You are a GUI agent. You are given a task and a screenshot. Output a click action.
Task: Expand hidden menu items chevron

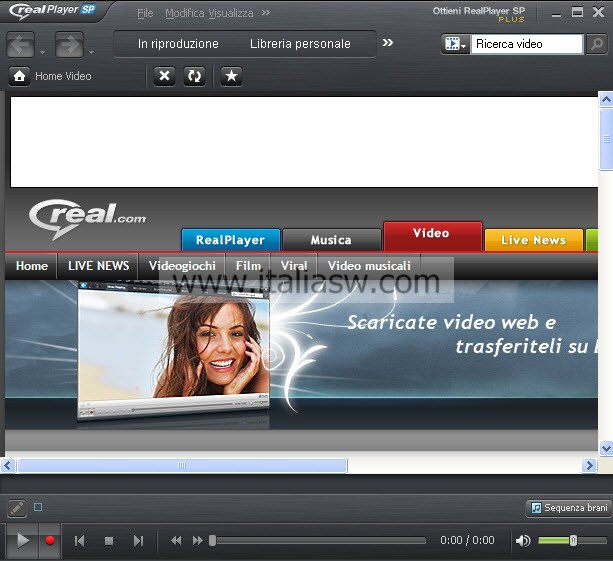point(266,13)
